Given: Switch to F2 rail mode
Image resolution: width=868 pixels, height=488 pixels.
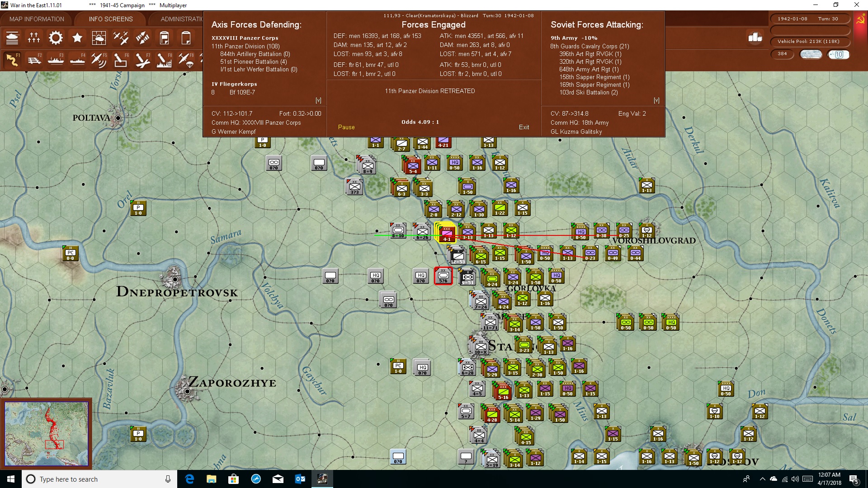Looking at the screenshot, I should pyautogui.click(x=34, y=60).
